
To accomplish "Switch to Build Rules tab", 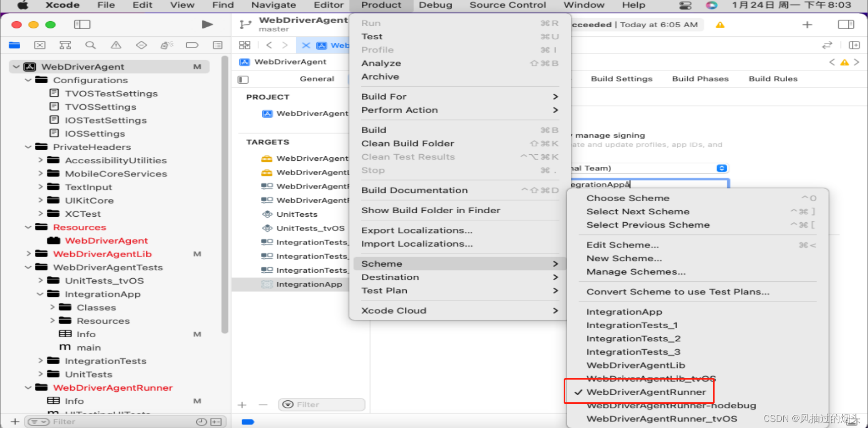I will coord(773,79).
